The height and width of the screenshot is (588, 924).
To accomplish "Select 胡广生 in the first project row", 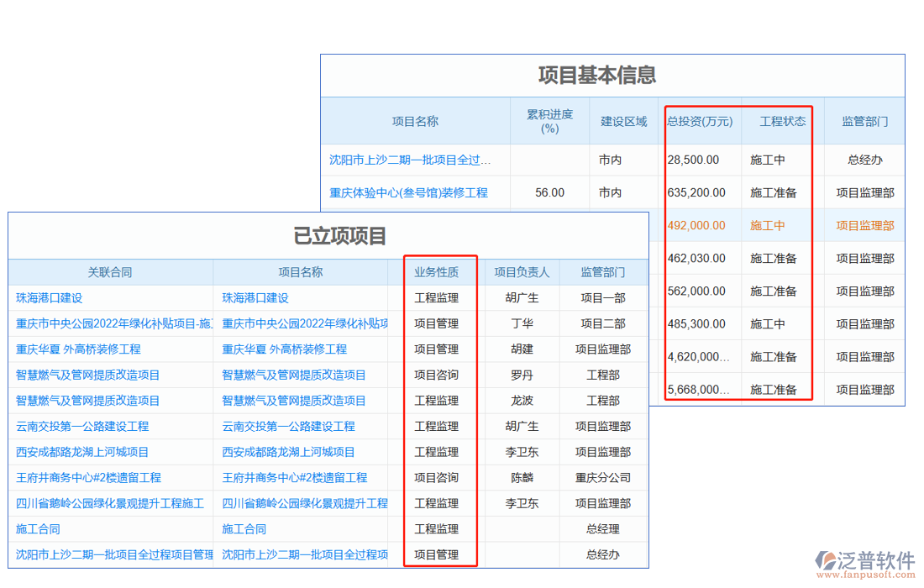I will [522, 298].
